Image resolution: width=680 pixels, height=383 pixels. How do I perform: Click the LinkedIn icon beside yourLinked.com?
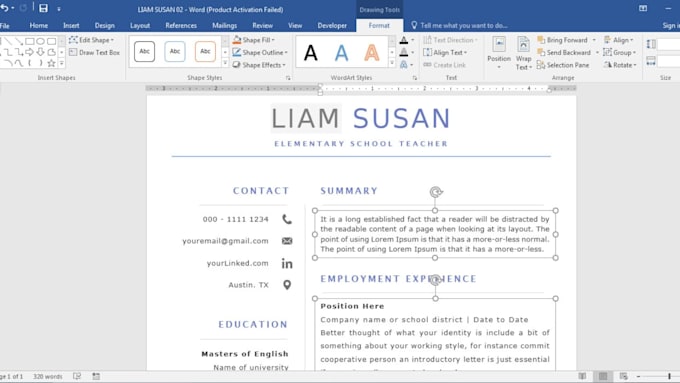287,263
